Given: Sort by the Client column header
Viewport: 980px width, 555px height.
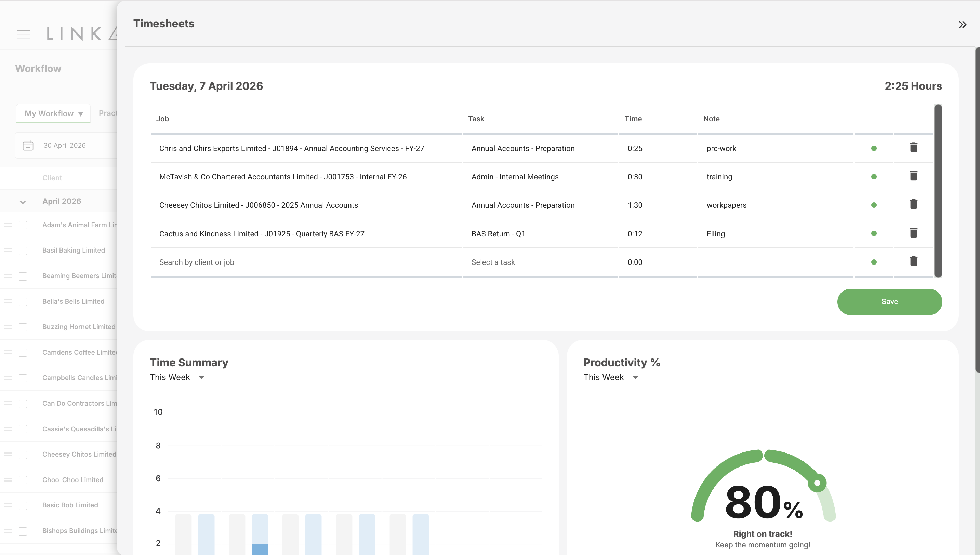Looking at the screenshot, I should click(x=52, y=178).
